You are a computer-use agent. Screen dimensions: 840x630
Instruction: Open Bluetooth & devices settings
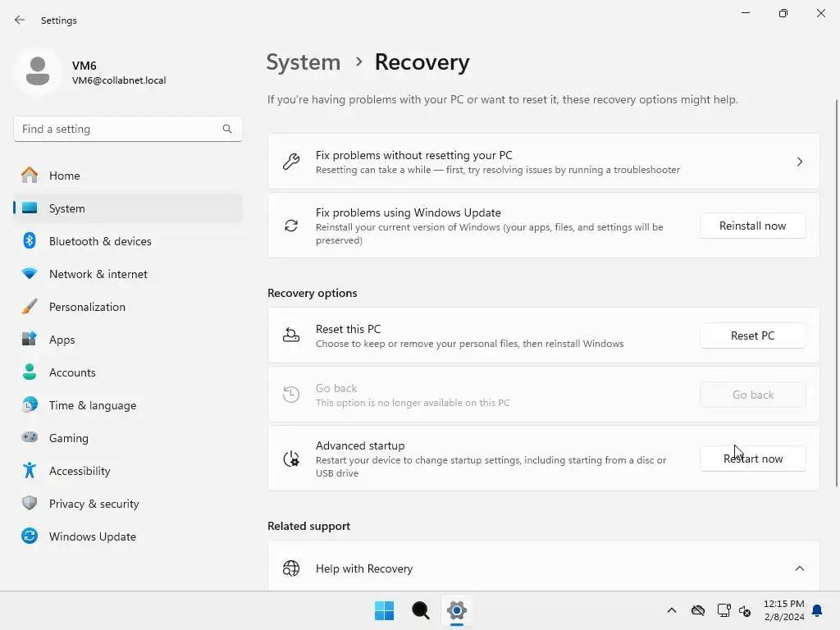point(128,241)
